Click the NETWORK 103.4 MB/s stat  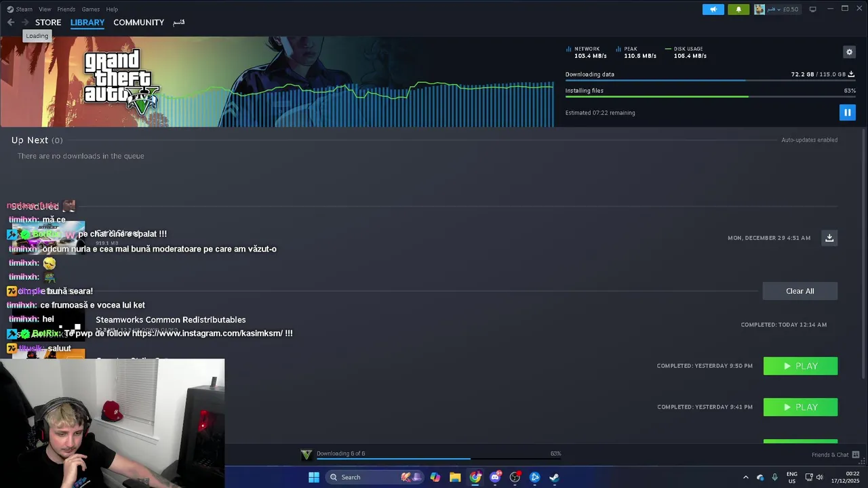[x=587, y=52]
